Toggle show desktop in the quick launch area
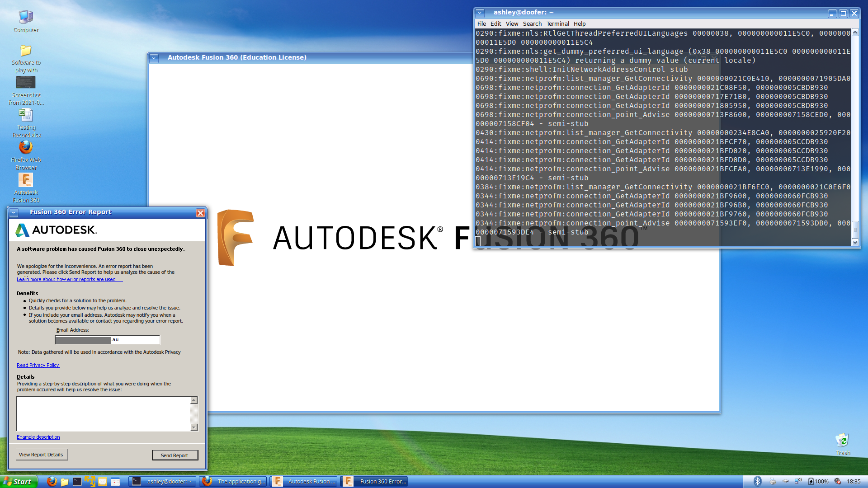This screenshot has height=488, width=868. (90, 481)
